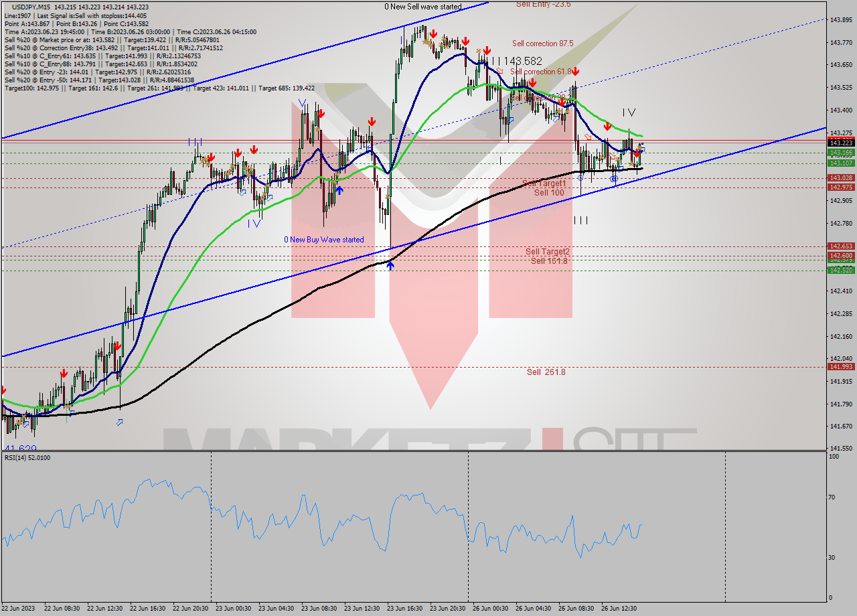Click the current price tag 143.223
857x616 pixels.
841,143
